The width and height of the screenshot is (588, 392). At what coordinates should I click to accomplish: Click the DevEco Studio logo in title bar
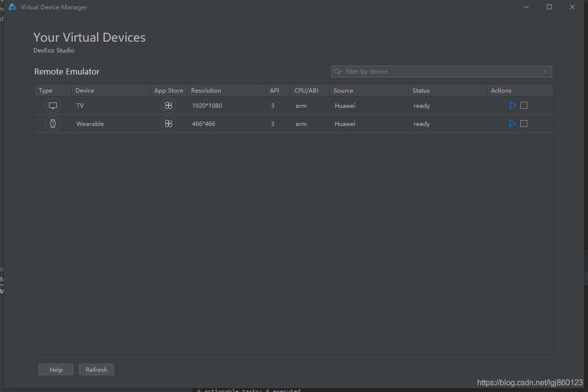[x=12, y=7]
